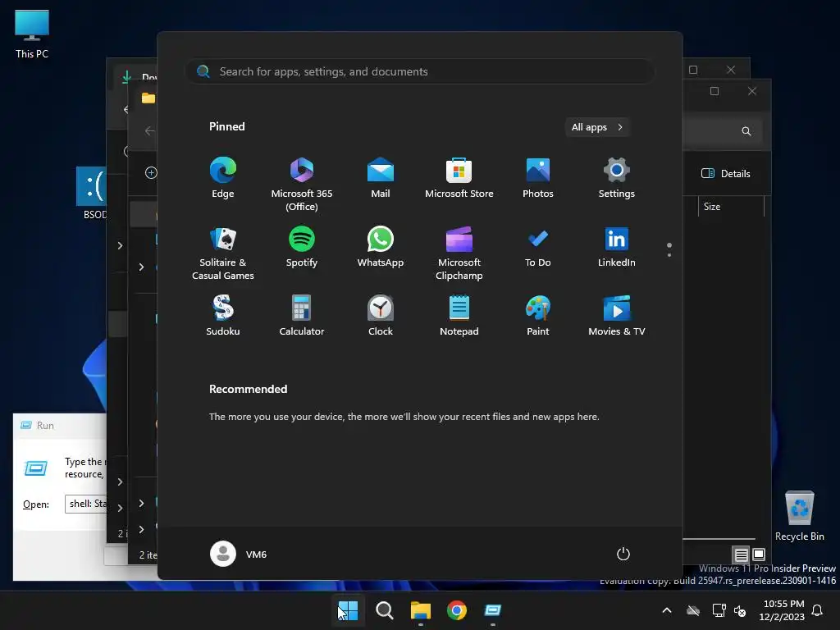Open the power options button
The height and width of the screenshot is (630, 840).
tap(623, 554)
